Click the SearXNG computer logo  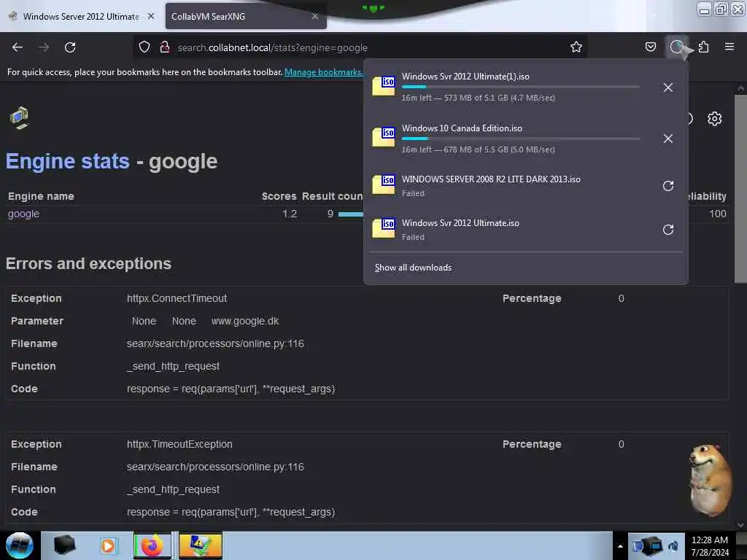19,117
